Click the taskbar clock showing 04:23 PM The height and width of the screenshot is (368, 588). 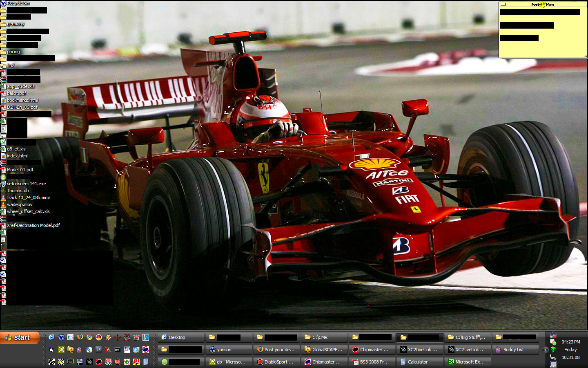click(570, 342)
